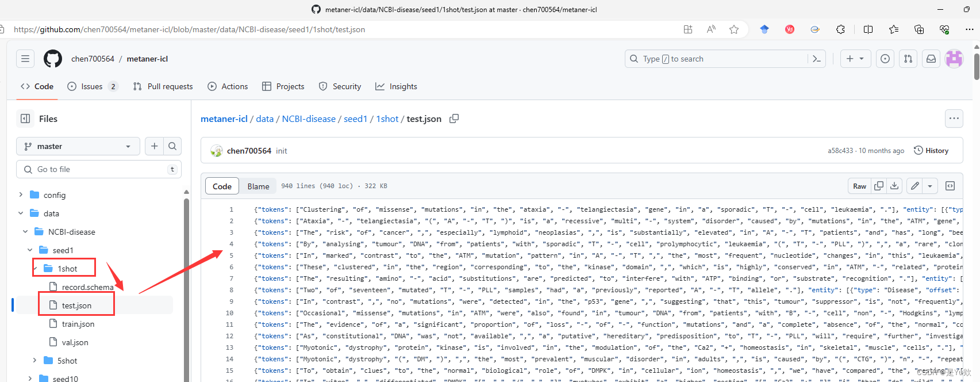Download the raw file icon
This screenshot has height=382, width=980.
coord(894,186)
